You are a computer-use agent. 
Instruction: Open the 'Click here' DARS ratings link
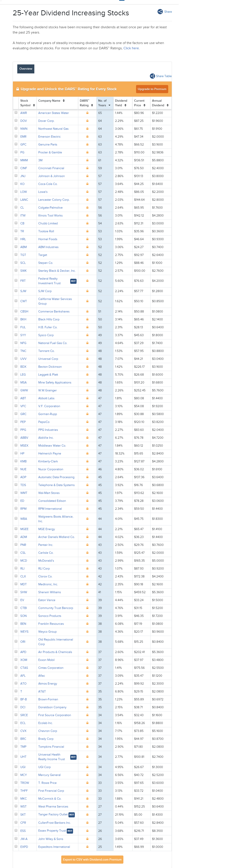click(131, 48)
